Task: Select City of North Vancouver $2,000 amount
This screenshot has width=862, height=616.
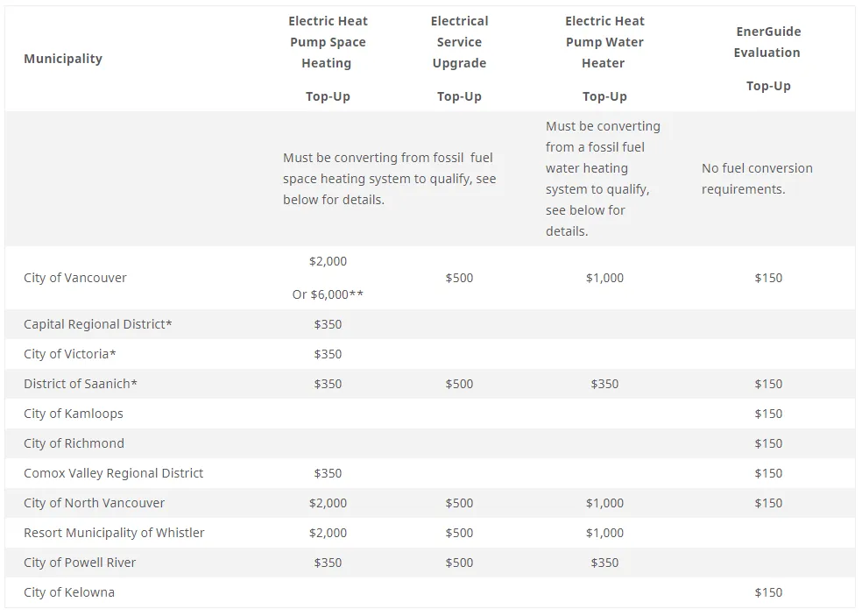Action: click(328, 503)
